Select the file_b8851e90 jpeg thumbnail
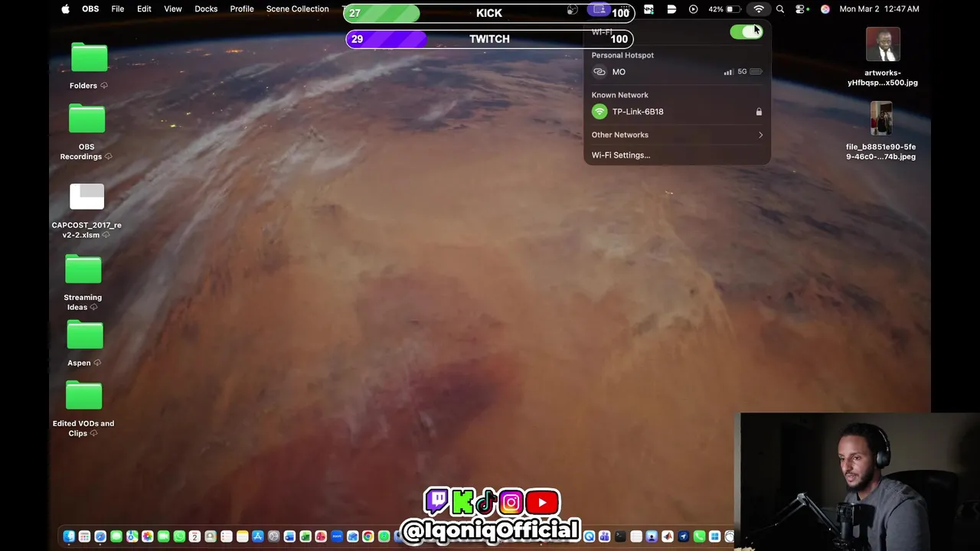The width and height of the screenshot is (980, 551). (x=881, y=118)
